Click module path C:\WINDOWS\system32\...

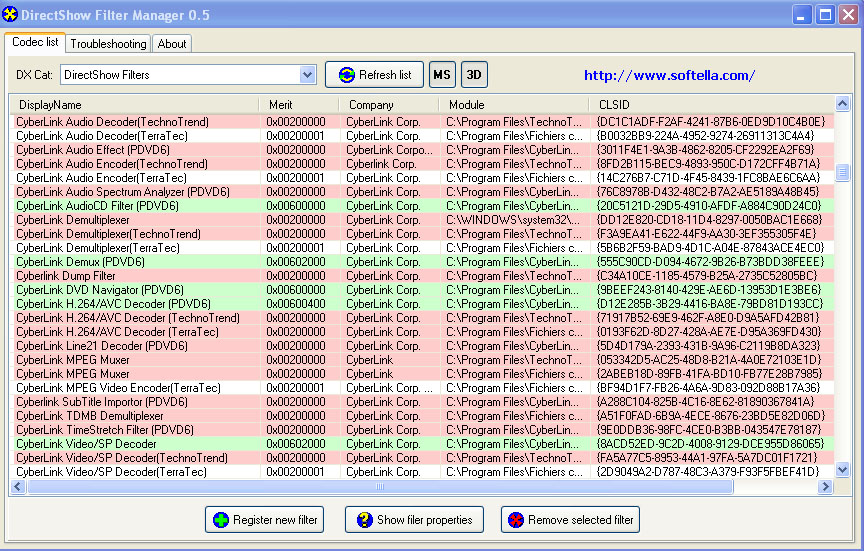point(513,220)
